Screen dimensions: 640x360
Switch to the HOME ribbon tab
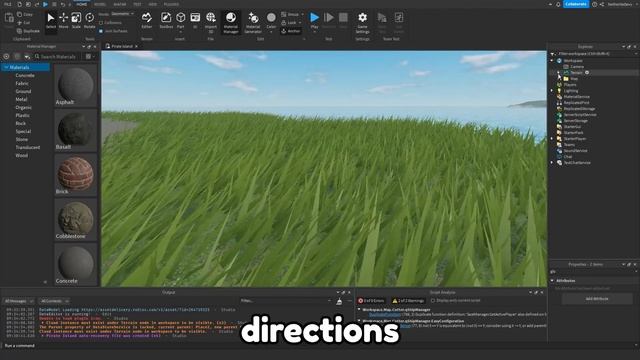tap(82, 4)
